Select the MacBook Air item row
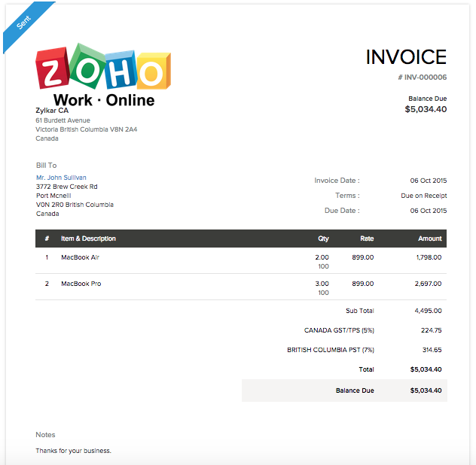Screen dimensions: 476x465 click(x=241, y=260)
